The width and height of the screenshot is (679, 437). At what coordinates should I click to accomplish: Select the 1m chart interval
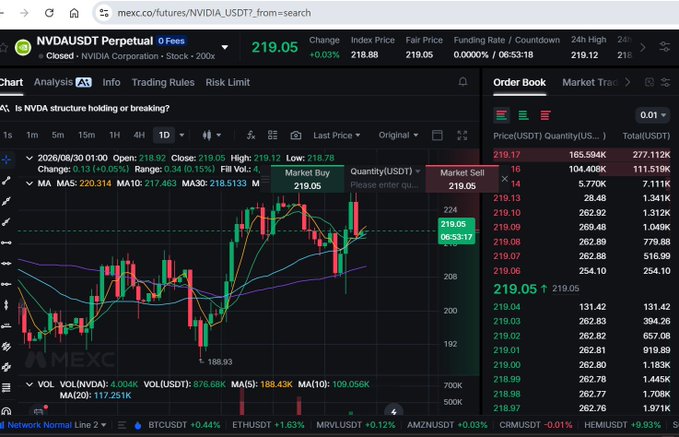[32, 135]
